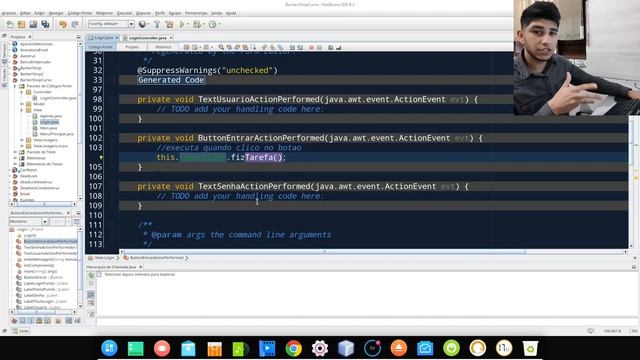
Task: Close the call hierarchy panel tab
Action: pyautogui.click(x=140, y=267)
